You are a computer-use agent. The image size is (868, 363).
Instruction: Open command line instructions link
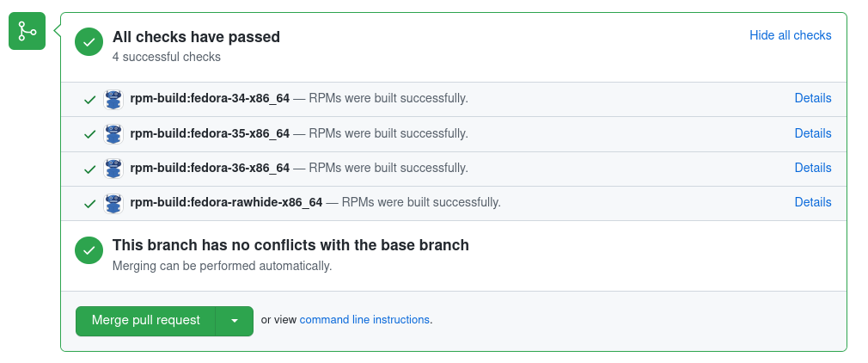point(364,320)
